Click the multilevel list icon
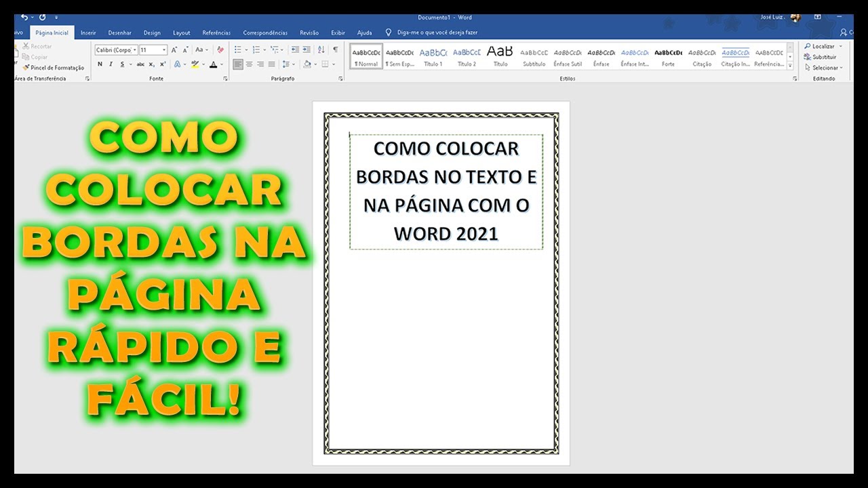Viewport: 868px width, 488px height. [275, 49]
